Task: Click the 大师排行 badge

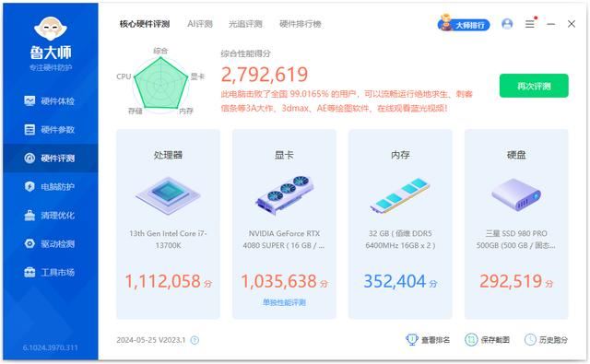Action: pos(464,24)
